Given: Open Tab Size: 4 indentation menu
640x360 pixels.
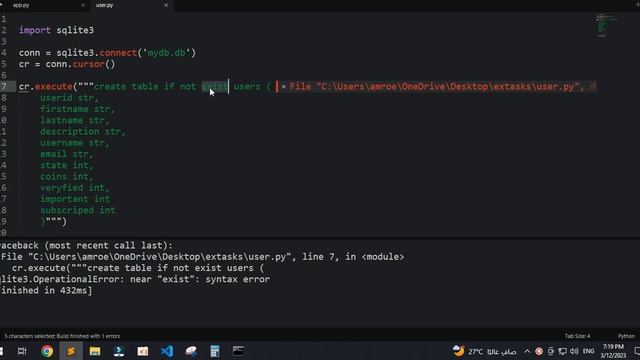Looking at the screenshot, I should click(x=577, y=336).
